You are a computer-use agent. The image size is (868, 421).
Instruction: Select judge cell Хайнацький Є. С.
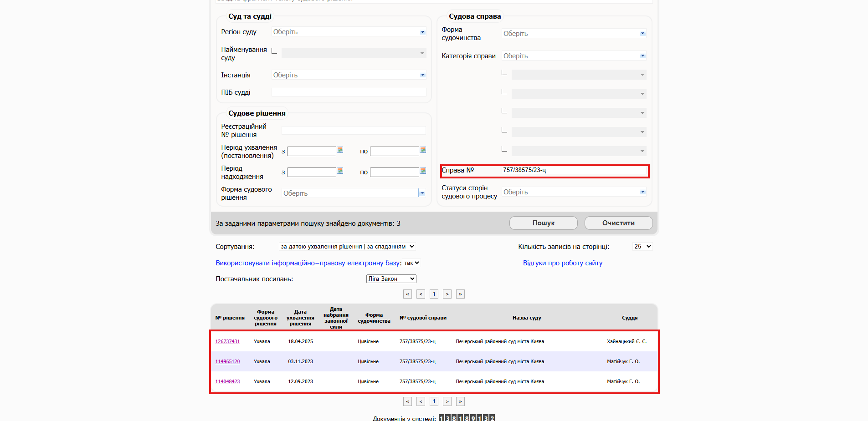click(627, 341)
